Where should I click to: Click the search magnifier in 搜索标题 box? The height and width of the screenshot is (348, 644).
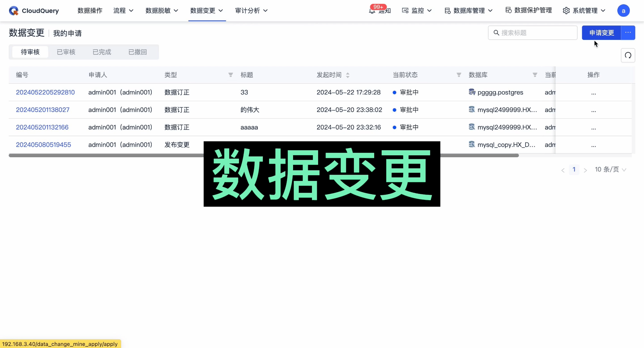(496, 33)
